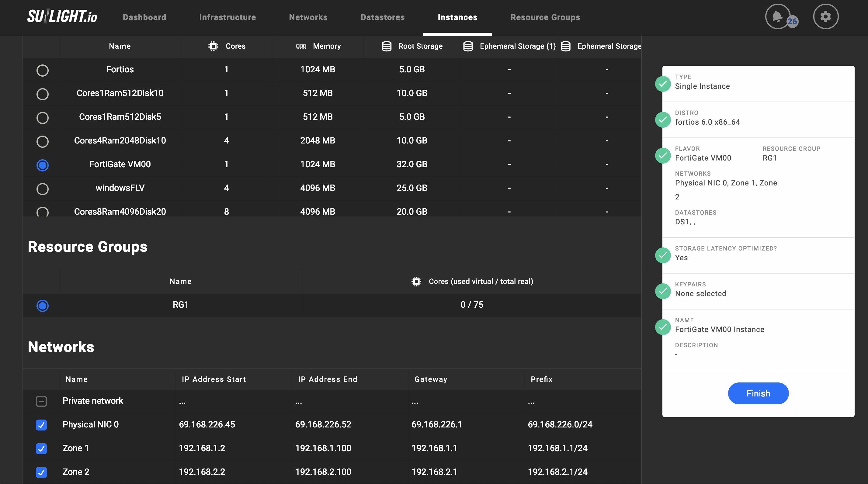Image resolution: width=868 pixels, height=484 pixels.
Task: Click the Memory icon in flavors header
Action: pos(301,47)
